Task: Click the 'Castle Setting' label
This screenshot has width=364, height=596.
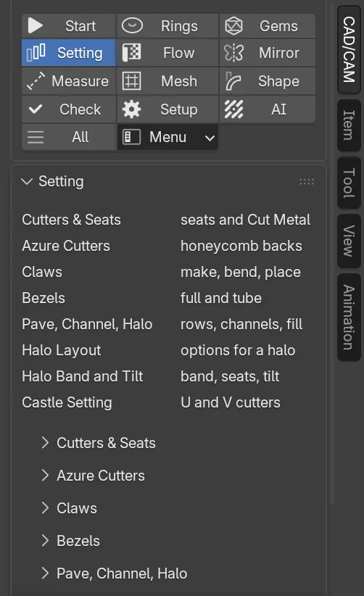Action: coord(67,402)
